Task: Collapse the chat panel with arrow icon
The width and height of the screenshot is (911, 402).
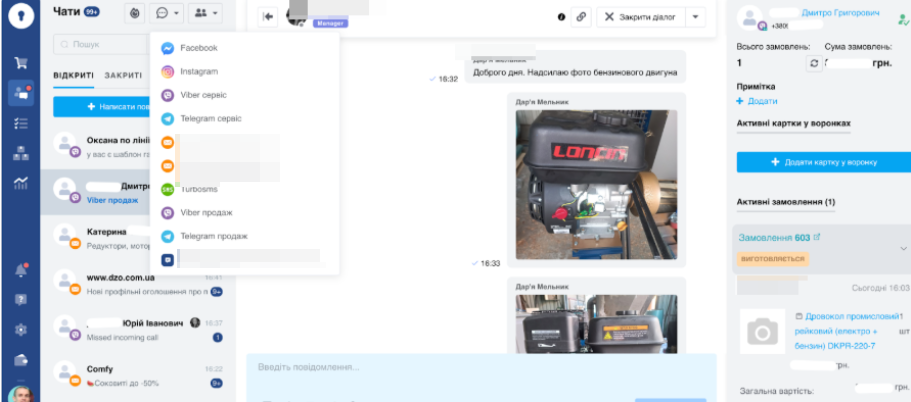Action: click(x=268, y=17)
